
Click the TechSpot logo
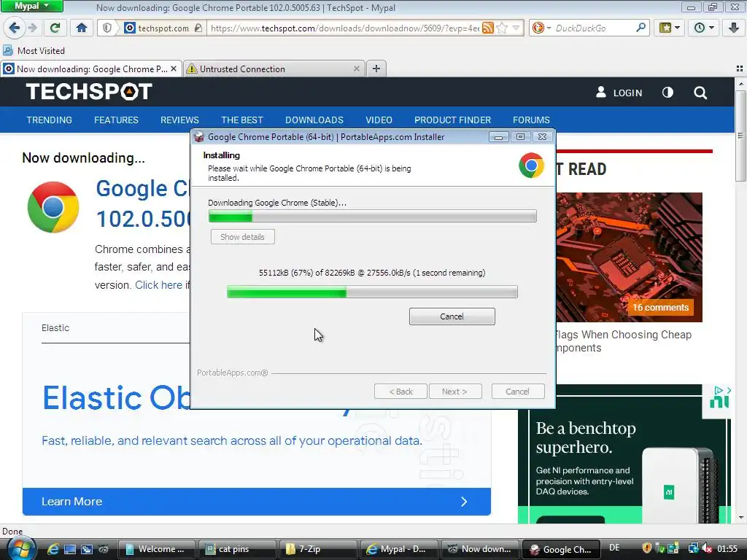coord(89,91)
